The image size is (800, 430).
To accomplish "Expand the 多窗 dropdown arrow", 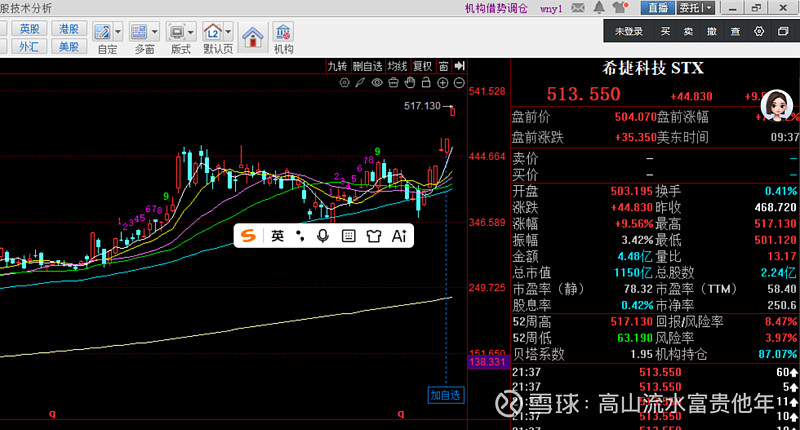I will point(154,32).
